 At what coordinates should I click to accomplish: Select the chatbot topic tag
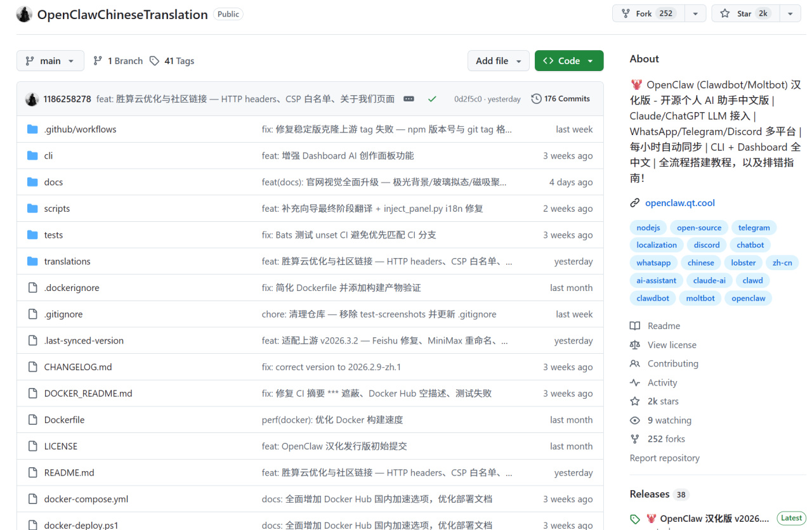(x=750, y=245)
